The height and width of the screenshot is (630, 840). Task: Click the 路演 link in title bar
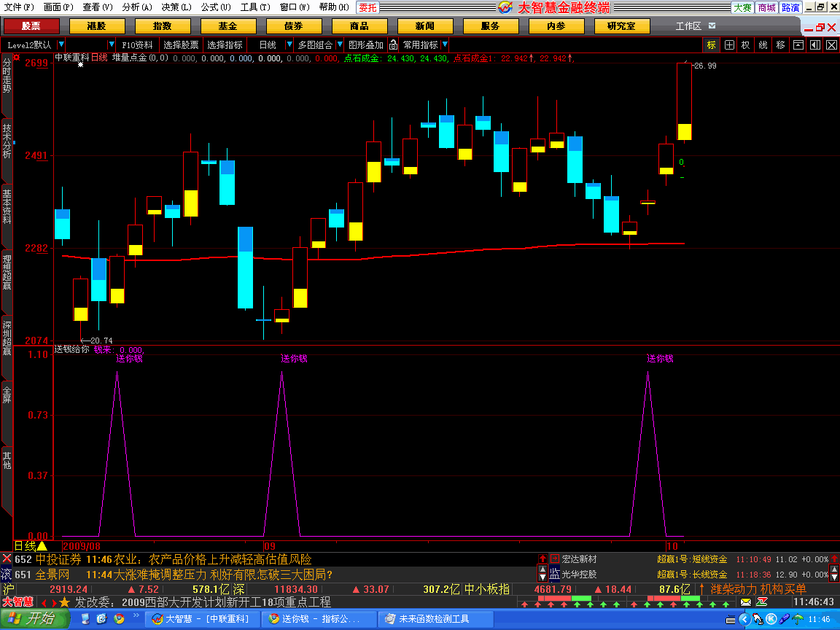tap(790, 7)
